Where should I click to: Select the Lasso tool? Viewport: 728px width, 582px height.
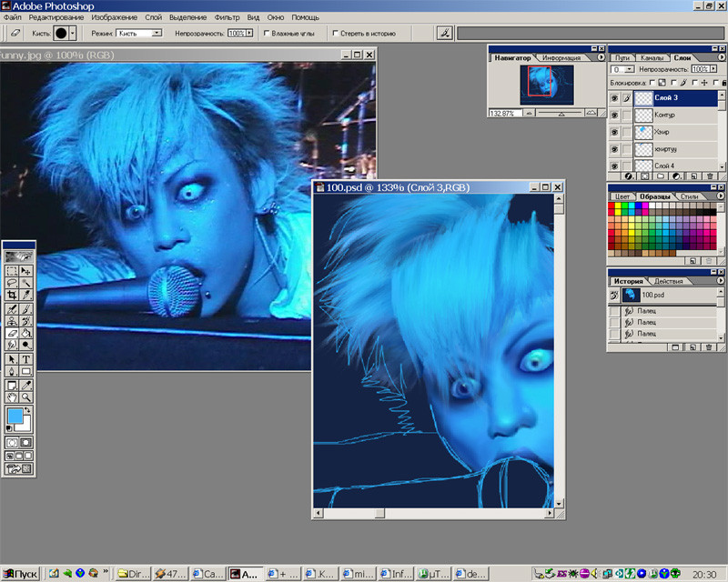12,283
